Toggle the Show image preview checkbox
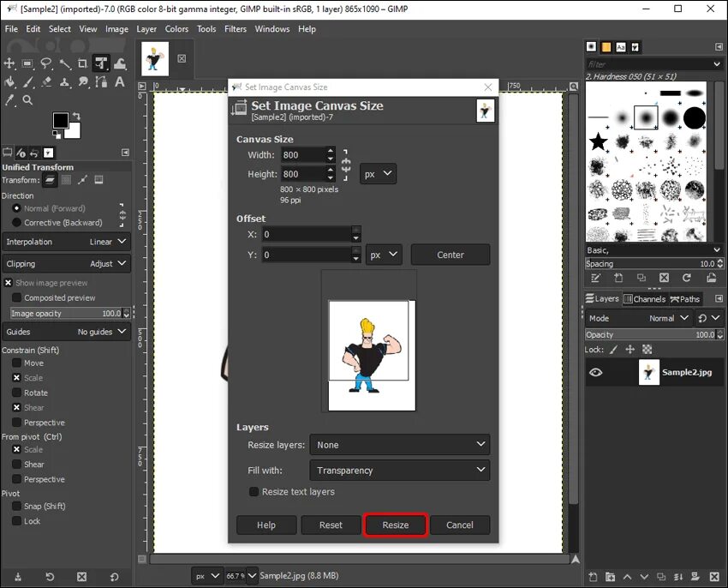Viewport: 728px width, 588px height. [9, 283]
